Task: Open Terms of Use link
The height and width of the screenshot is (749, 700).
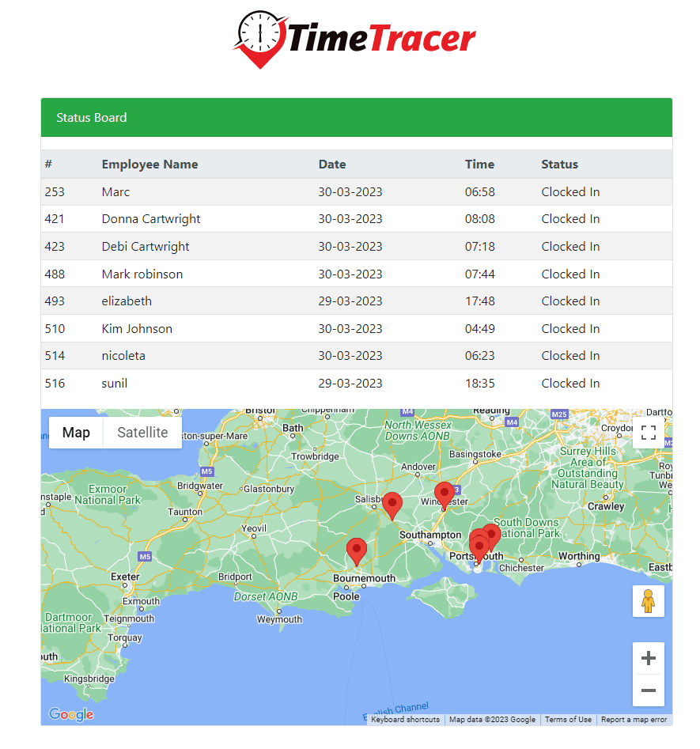Action: (568, 720)
